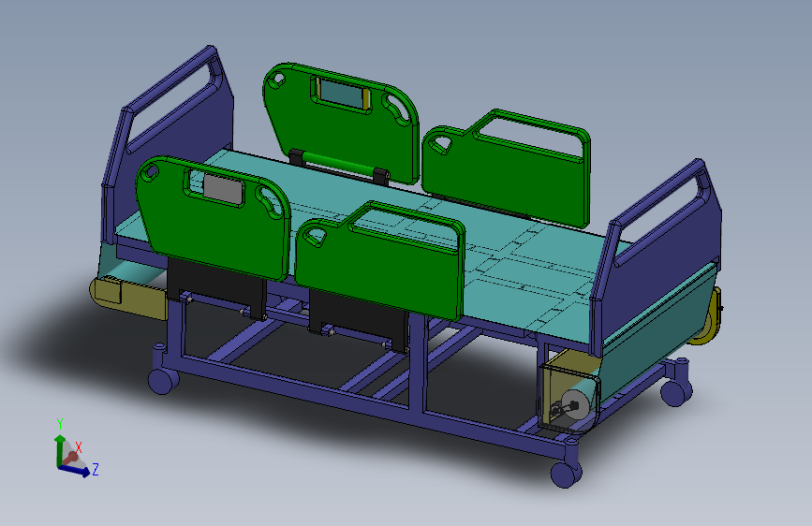This screenshot has height=526, width=812.
Task: Click the red X axis of the orientation triad
Action: click(71, 457)
